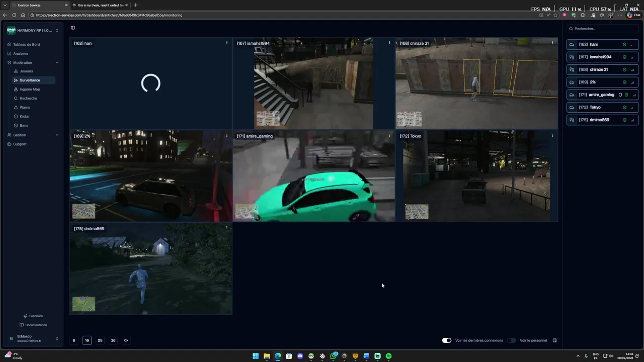Set grid size to 9 streams
This screenshot has width=644, height=362.
click(74, 340)
